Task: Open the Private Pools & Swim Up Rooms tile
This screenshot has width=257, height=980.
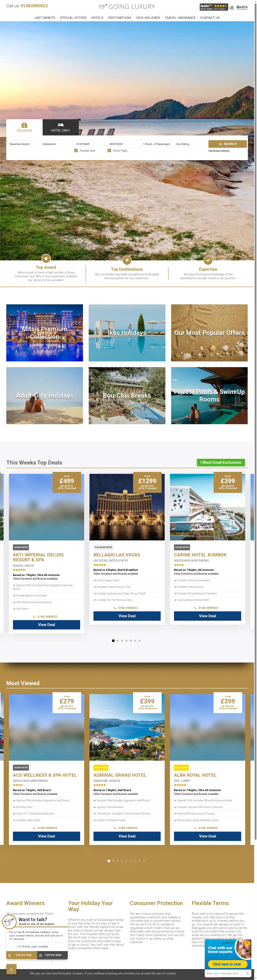Action: tap(209, 396)
